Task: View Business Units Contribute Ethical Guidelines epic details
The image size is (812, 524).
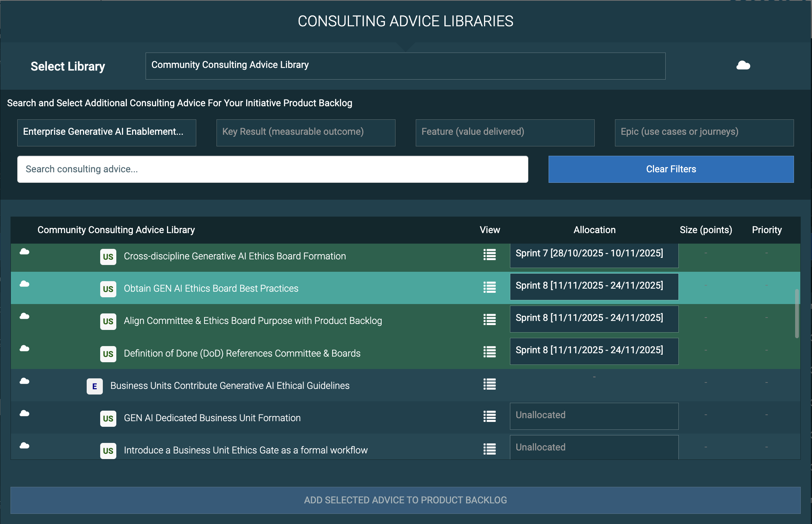Action: 489,384
